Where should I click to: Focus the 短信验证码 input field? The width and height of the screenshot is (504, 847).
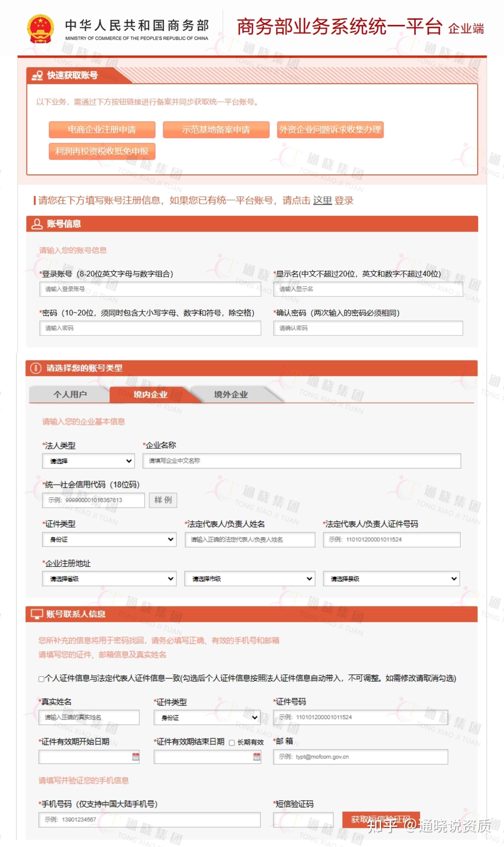[x=303, y=820]
